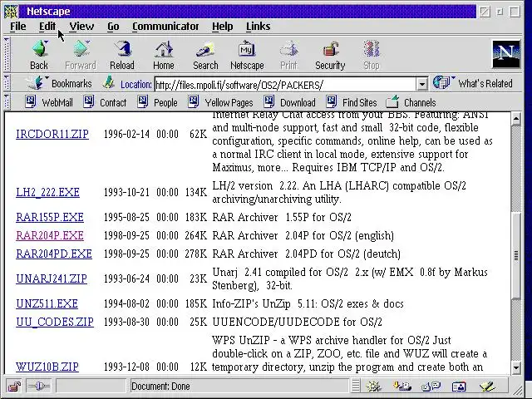Click the 134K size for LH2_222.EXE
The image size is (532, 399).
[x=196, y=192]
